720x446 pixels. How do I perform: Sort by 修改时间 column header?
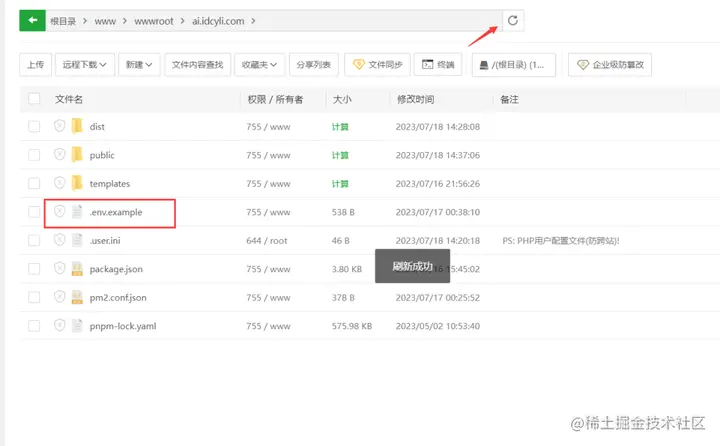point(416,99)
